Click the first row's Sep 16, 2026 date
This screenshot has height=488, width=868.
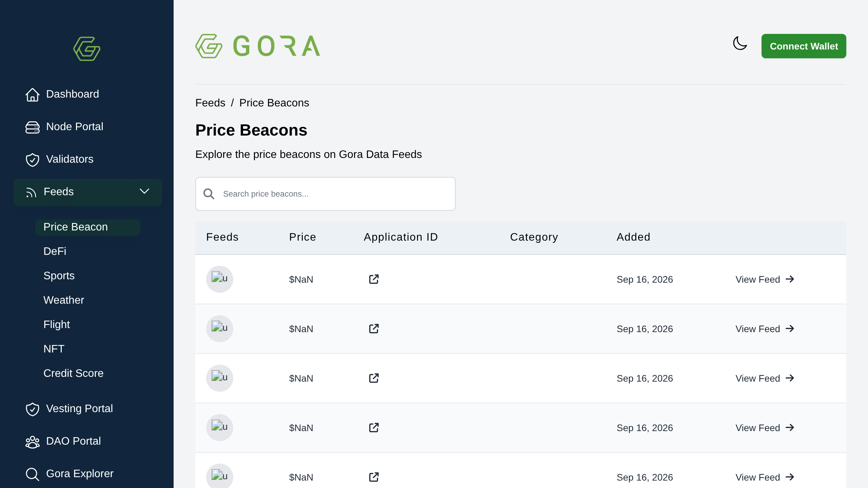[x=645, y=279]
